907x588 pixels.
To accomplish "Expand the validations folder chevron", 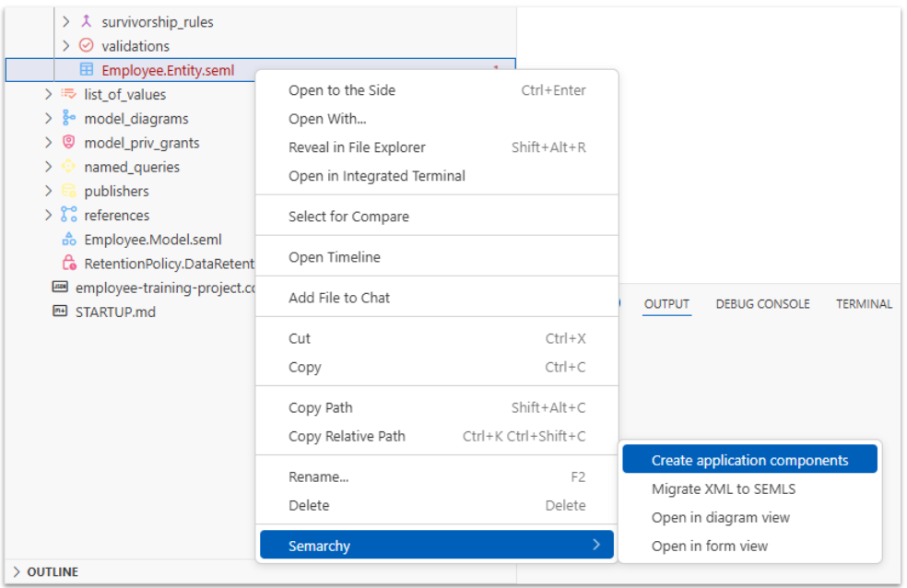I will tap(66, 45).
